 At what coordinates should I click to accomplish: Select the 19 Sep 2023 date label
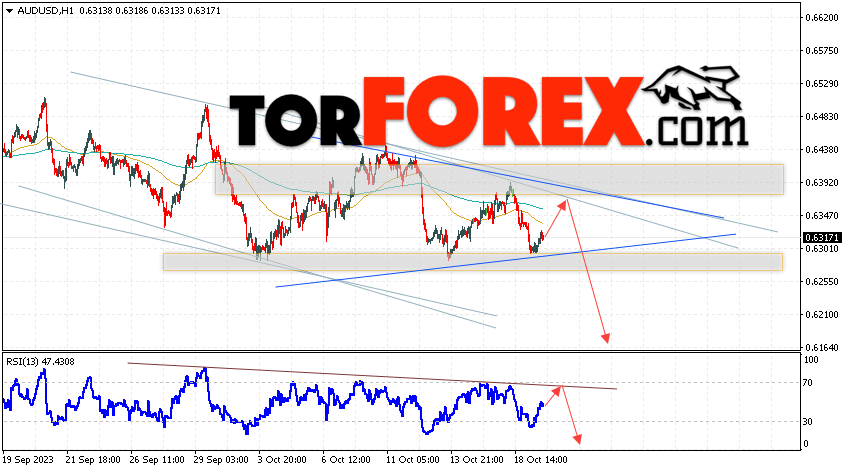pyautogui.click(x=28, y=460)
